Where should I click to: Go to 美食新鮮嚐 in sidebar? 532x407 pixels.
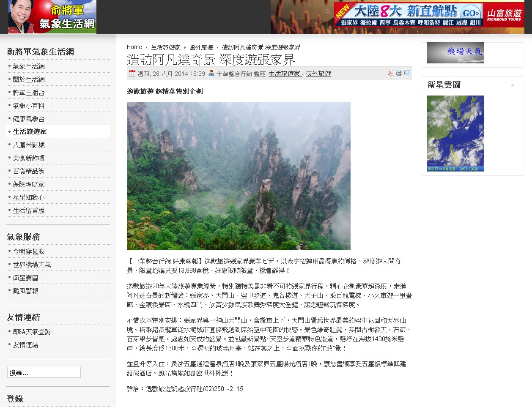[x=28, y=158]
